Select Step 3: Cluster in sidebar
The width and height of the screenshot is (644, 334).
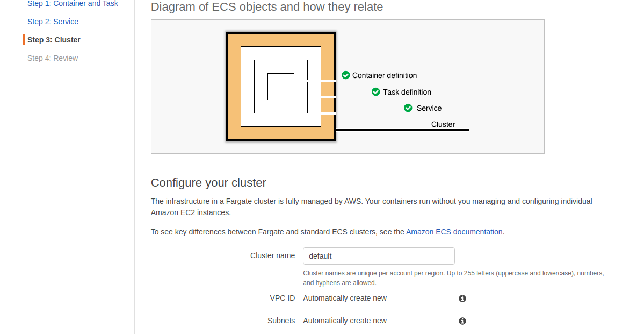tap(54, 40)
